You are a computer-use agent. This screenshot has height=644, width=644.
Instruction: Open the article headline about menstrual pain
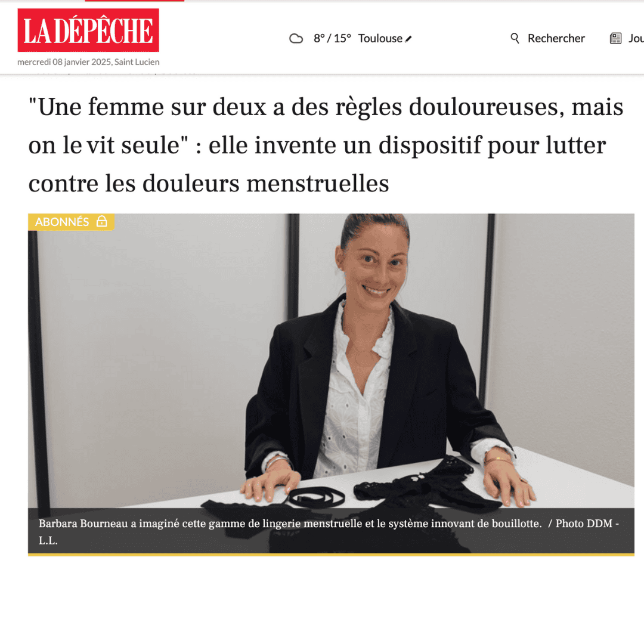(326, 144)
